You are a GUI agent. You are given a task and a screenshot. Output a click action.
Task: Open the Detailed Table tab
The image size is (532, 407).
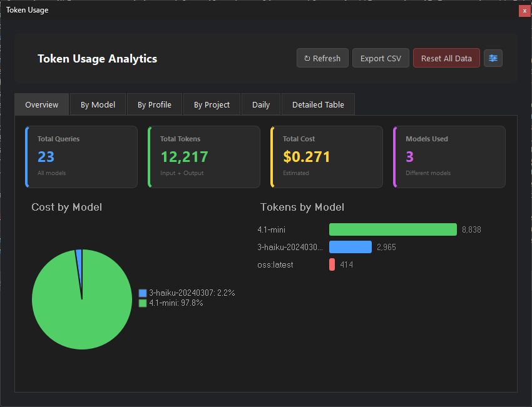point(318,104)
